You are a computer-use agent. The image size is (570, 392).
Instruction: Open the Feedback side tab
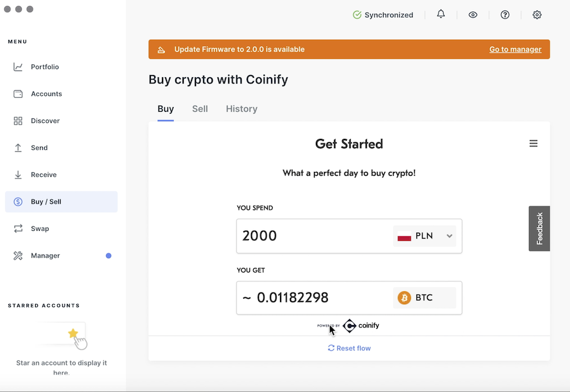539,229
